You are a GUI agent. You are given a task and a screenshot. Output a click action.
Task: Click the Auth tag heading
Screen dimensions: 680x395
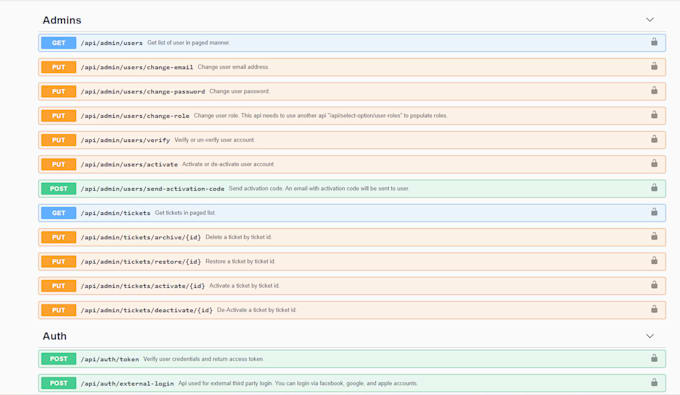[55, 336]
